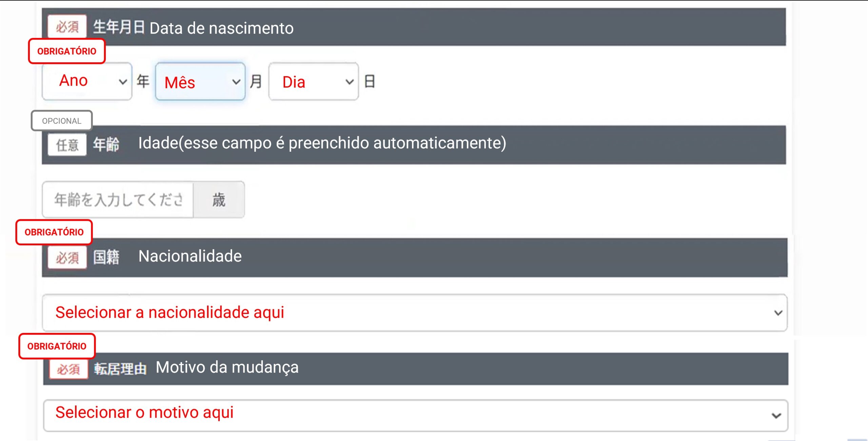Click the 年 label after the year dropdown
Image resolution: width=868 pixels, height=441 pixels.
[x=143, y=82]
